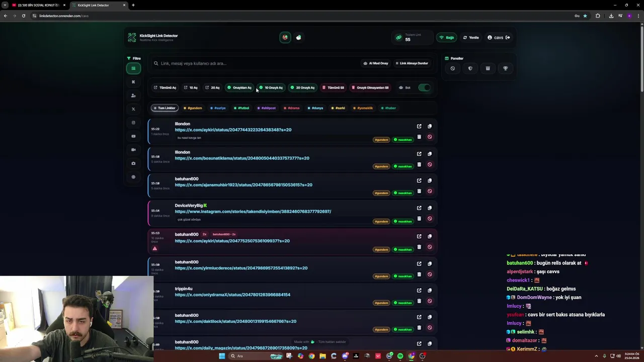Screen dimensions: 644x362
Task: Filter by #dunya tag
Action: click(315, 108)
